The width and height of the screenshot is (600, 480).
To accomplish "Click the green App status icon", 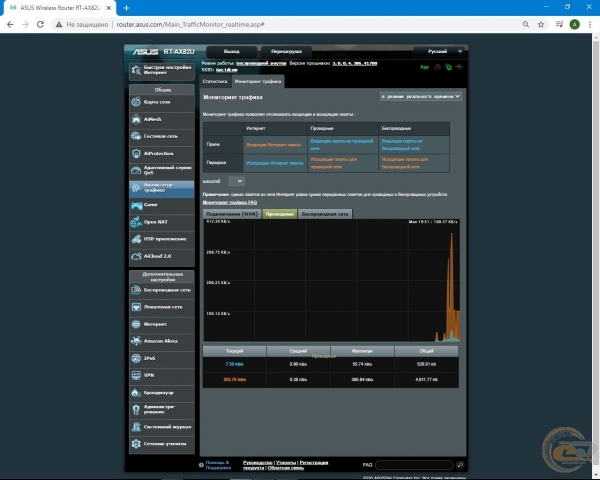I will click(x=424, y=67).
